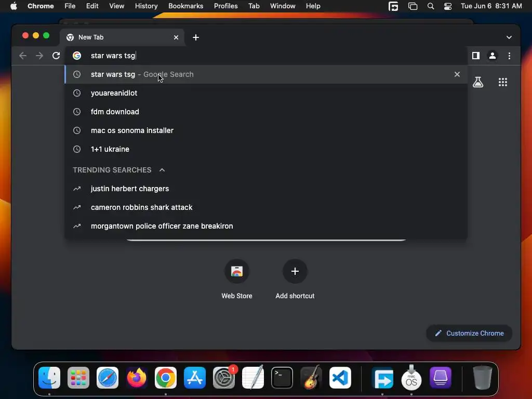The width and height of the screenshot is (532, 399).
Task: Open Firefox from the Dock
Action: 137,378
